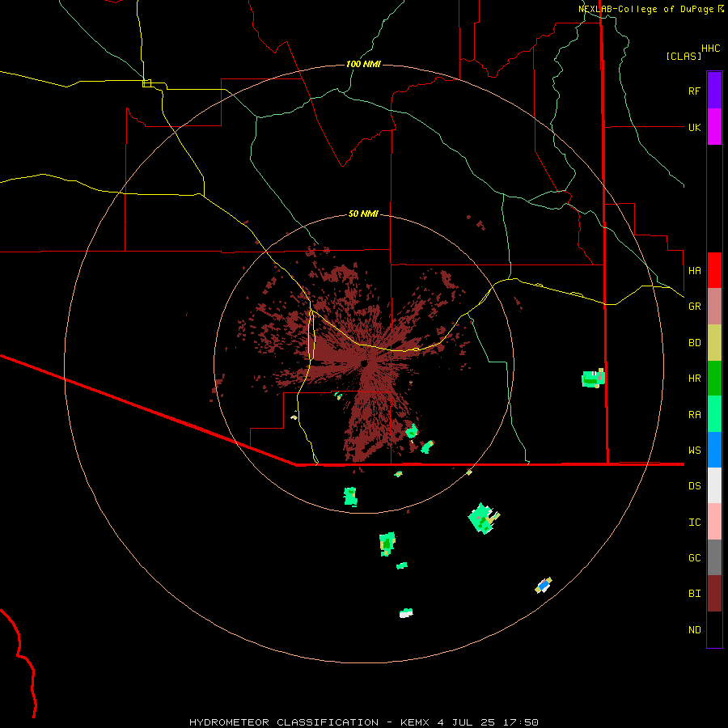
Task: Click the RA legend label
Action: click(x=694, y=415)
